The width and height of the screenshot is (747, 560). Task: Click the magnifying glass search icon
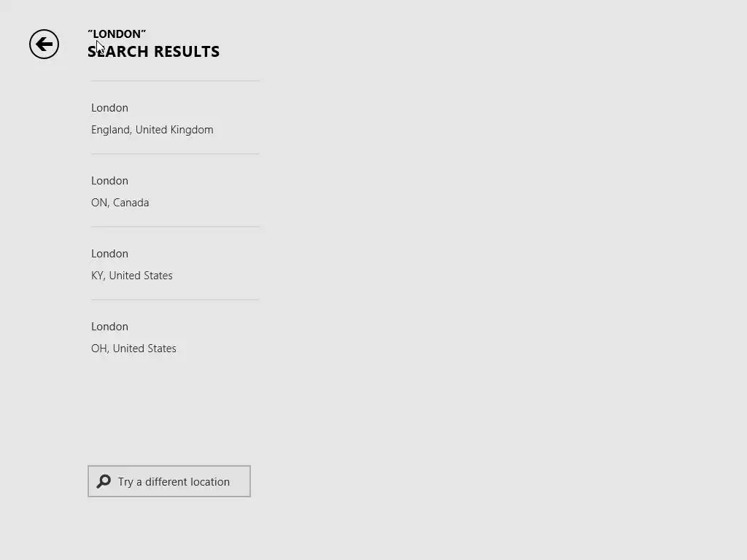click(104, 481)
